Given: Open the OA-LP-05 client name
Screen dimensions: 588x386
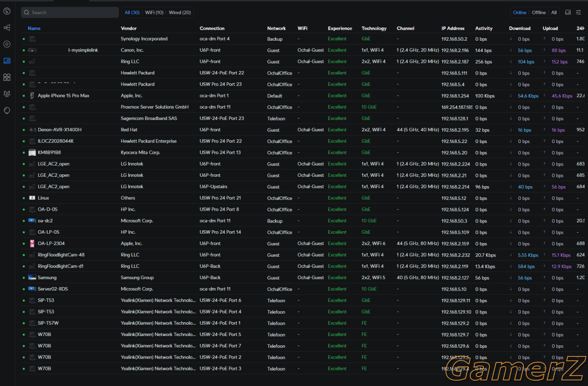Looking at the screenshot, I should 49,232.
